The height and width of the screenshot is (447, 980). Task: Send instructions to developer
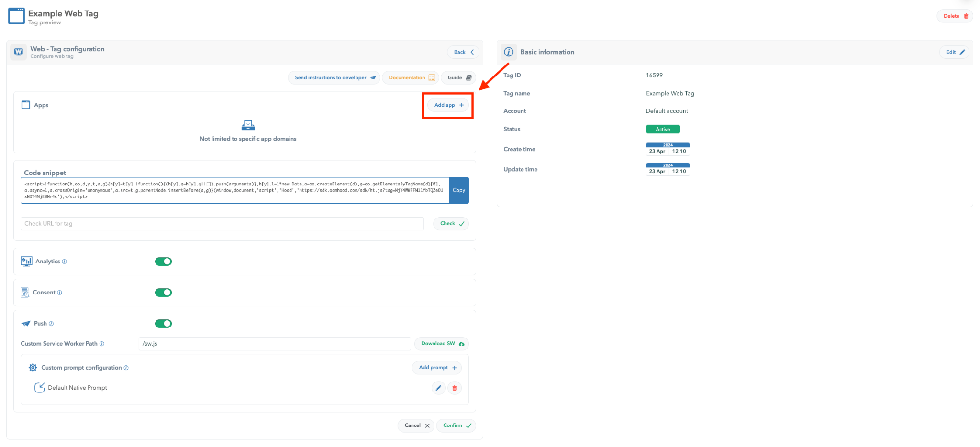[x=334, y=77]
